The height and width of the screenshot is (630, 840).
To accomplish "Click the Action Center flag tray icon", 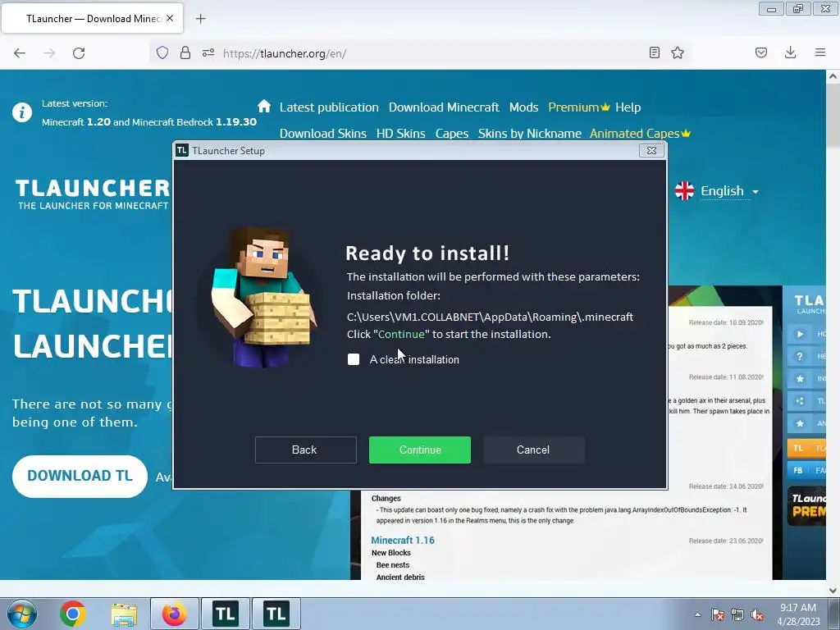I will click(717, 615).
